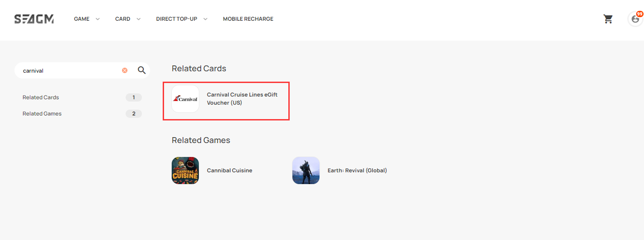Open Earth: Revival (Global) title link
This screenshot has height=240, width=644.
(x=357, y=171)
